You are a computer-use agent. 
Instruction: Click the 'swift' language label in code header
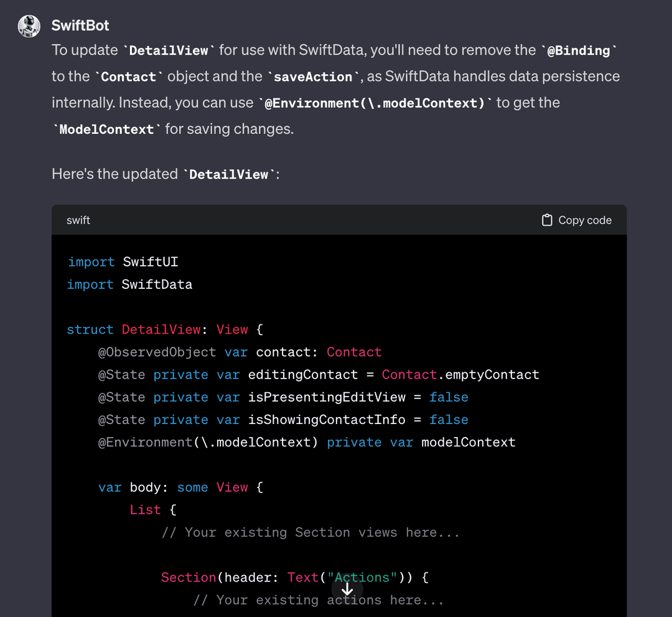(78, 220)
